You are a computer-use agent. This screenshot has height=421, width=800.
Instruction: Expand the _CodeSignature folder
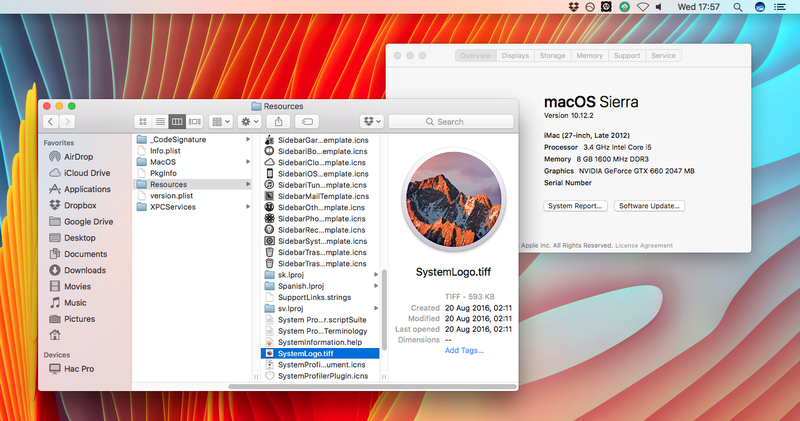point(248,139)
